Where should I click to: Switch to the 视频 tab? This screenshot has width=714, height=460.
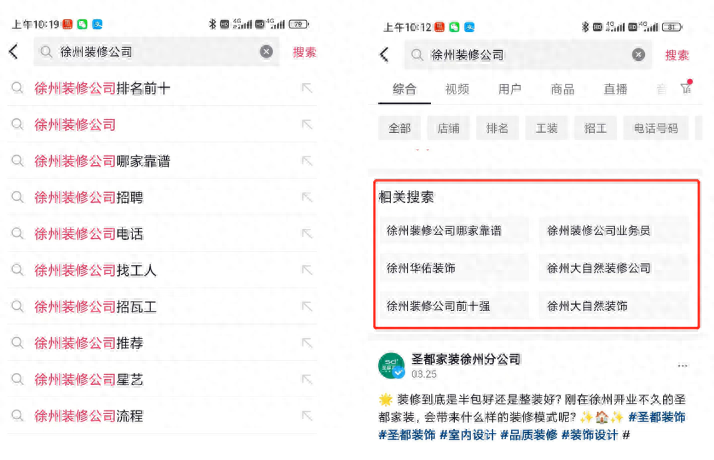[x=457, y=89]
